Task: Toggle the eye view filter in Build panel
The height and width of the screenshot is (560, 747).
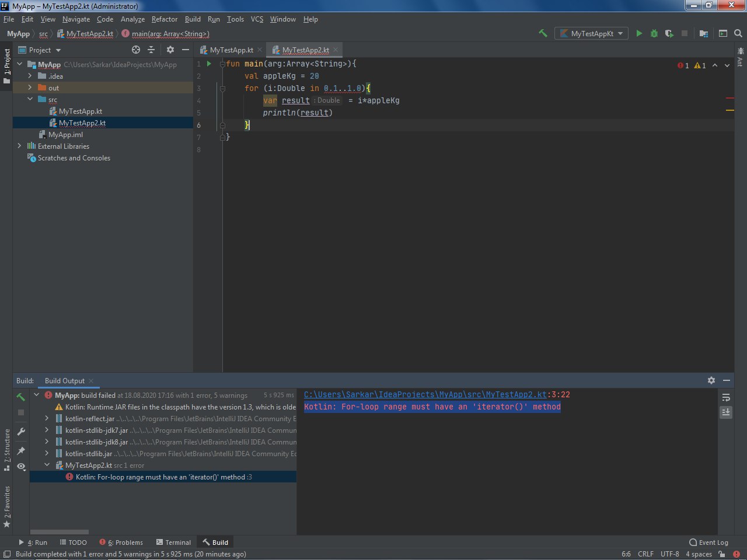Action: (x=21, y=466)
